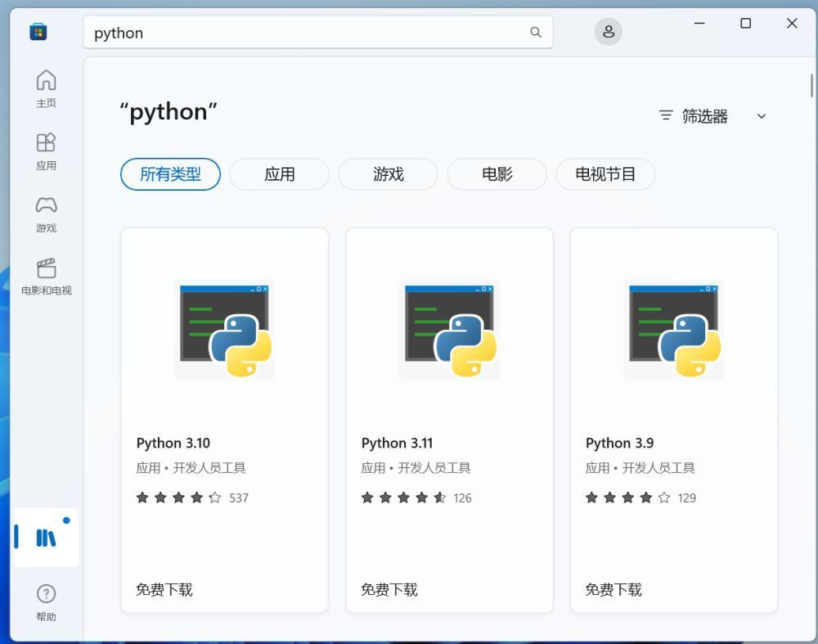Click 免费下载 under Python 3.11

[x=389, y=590]
